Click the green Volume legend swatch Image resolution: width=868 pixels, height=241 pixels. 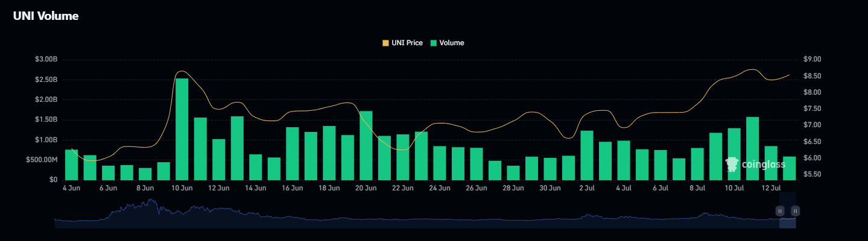click(x=433, y=43)
